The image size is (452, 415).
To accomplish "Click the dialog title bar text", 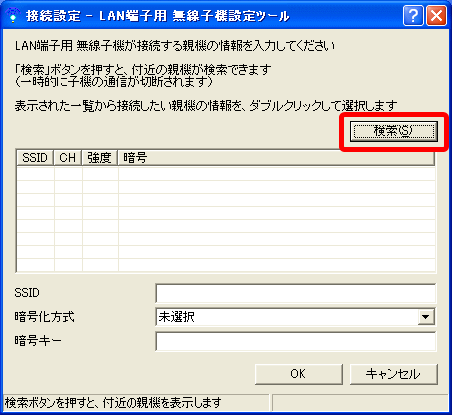I will (157, 16).
